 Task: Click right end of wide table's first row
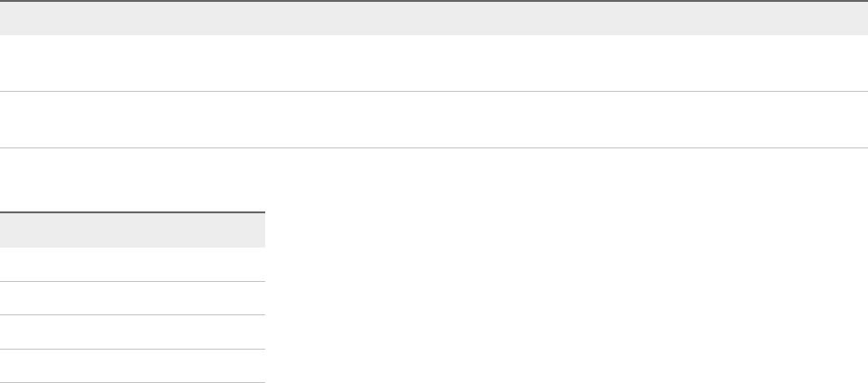click(857, 63)
